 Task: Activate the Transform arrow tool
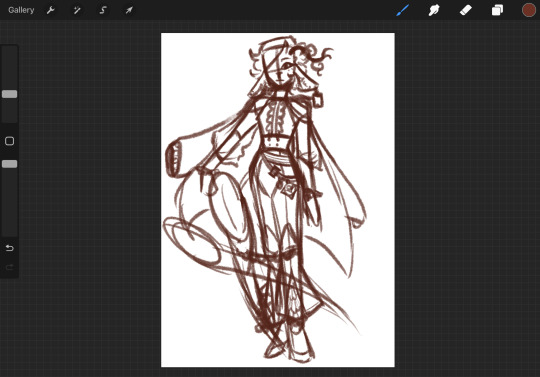click(x=129, y=10)
